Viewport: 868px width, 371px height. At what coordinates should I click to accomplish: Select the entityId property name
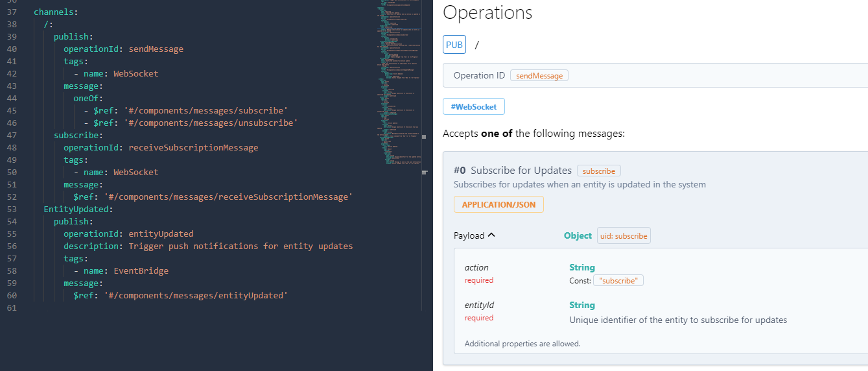coord(479,305)
